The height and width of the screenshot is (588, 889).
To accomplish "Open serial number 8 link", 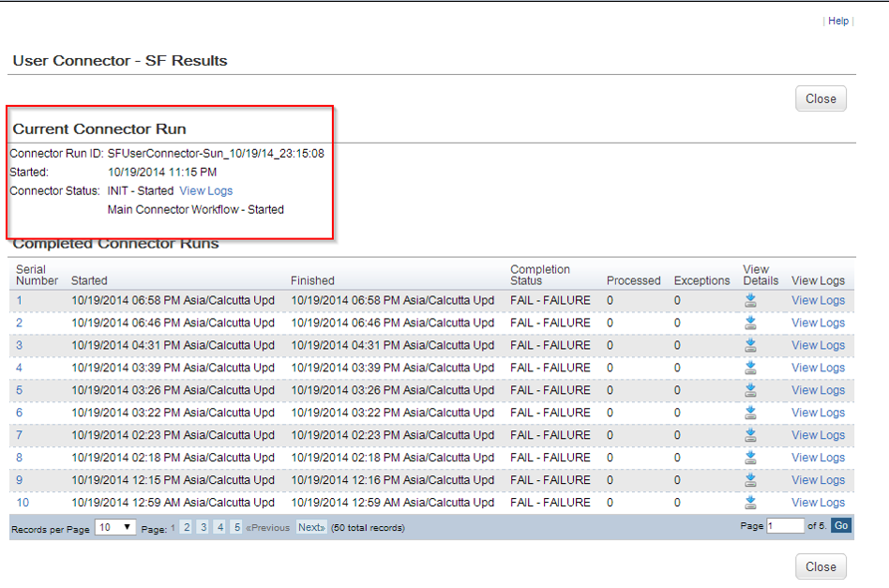I will (x=20, y=458).
